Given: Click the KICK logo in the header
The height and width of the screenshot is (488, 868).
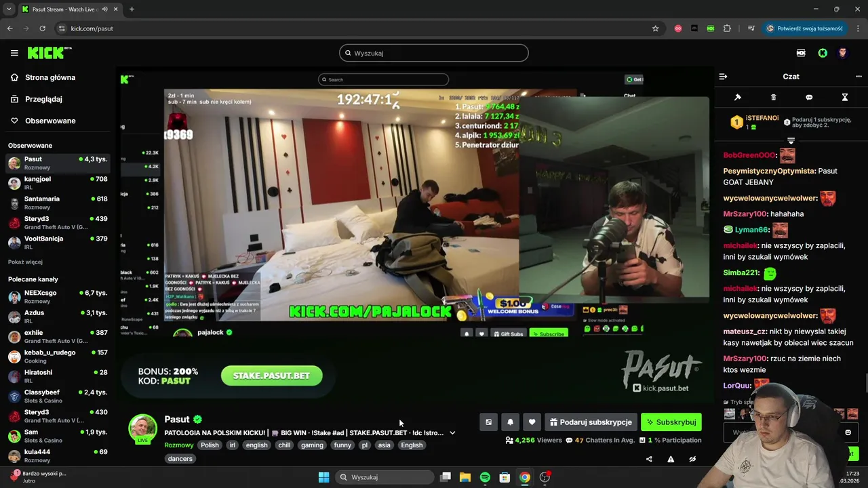Looking at the screenshot, I should (x=50, y=53).
